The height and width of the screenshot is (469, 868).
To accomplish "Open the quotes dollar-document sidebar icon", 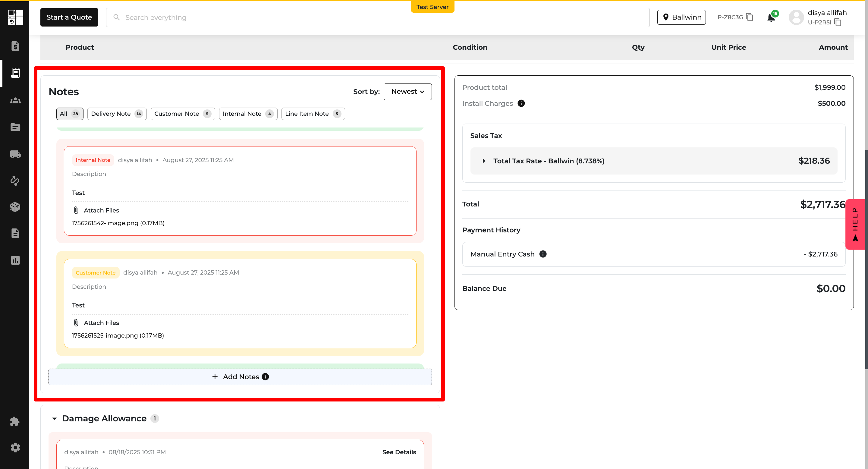I will click(15, 46).
